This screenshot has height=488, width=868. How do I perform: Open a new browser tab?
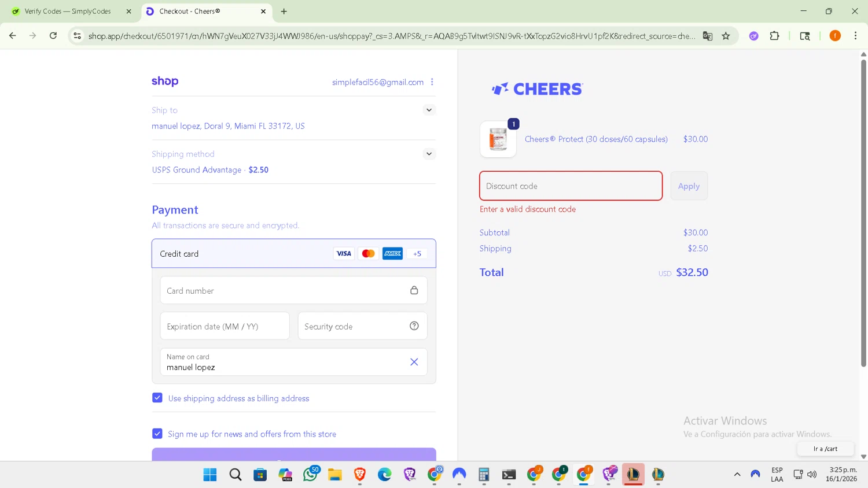coord(284,12)
